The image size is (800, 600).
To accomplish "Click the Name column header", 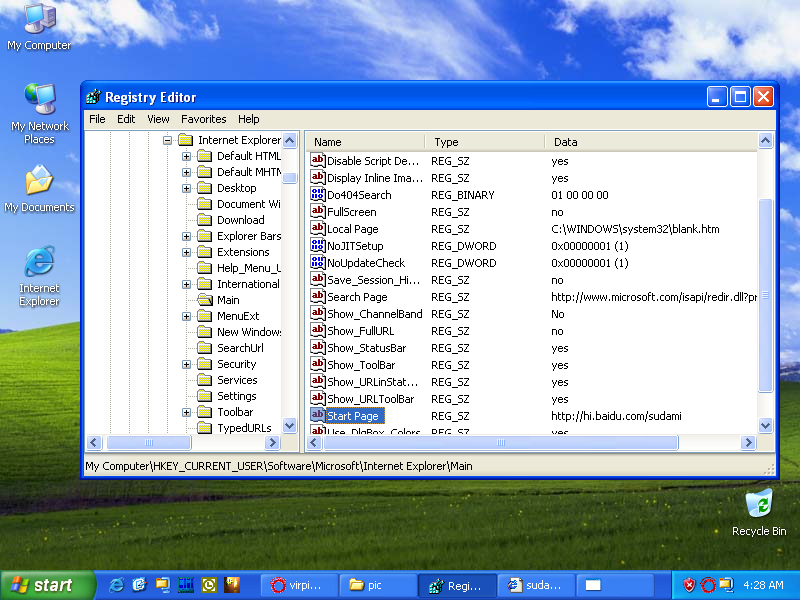I will pyautogui.click(x=365, y=142).
